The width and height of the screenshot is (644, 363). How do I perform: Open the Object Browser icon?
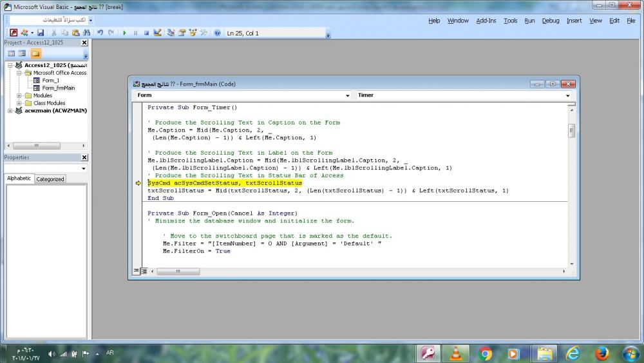(x=193, y=32)
